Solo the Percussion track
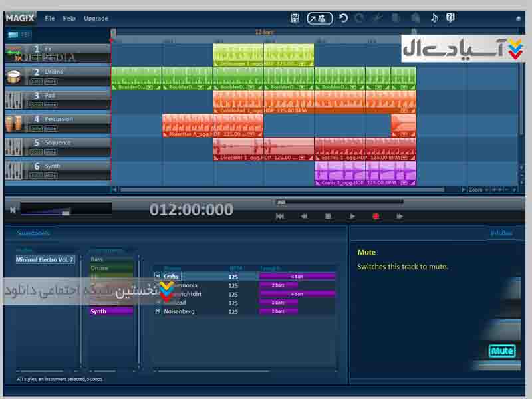This screenshot has height=399, width=532. [x=36, y=128]
